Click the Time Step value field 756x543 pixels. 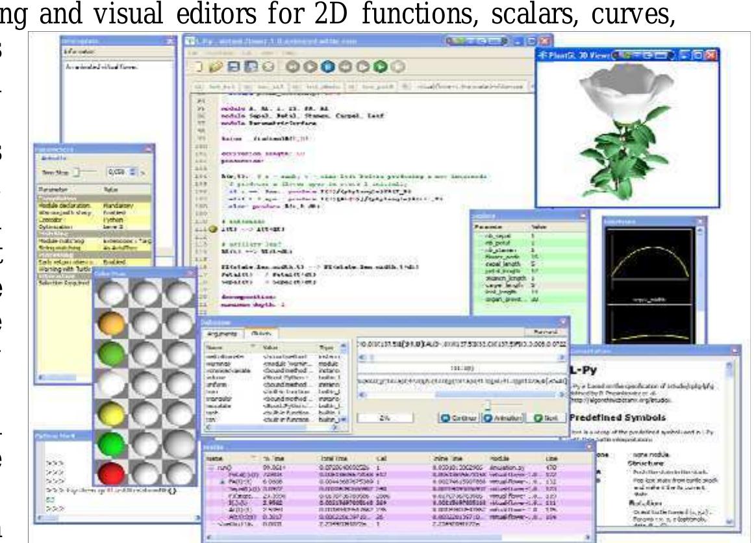coord(118,171)
